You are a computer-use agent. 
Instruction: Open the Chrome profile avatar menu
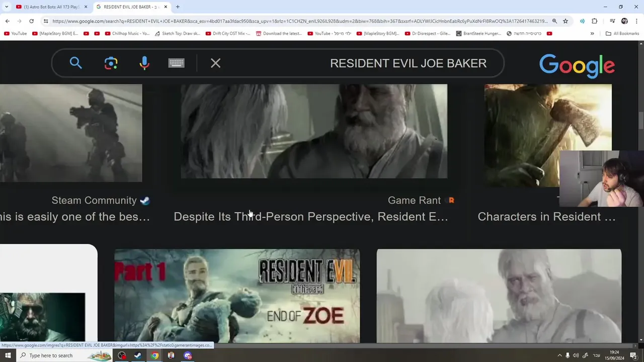coord(624,21)
